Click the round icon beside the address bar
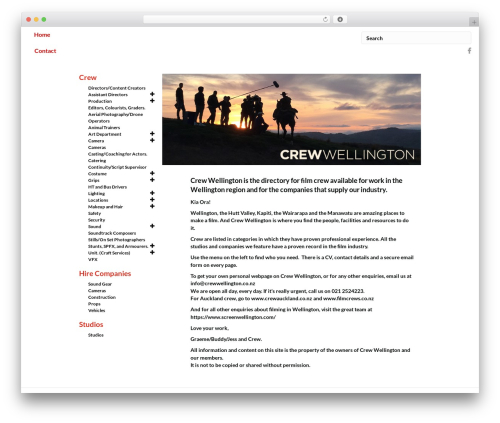 click(340, 19)
